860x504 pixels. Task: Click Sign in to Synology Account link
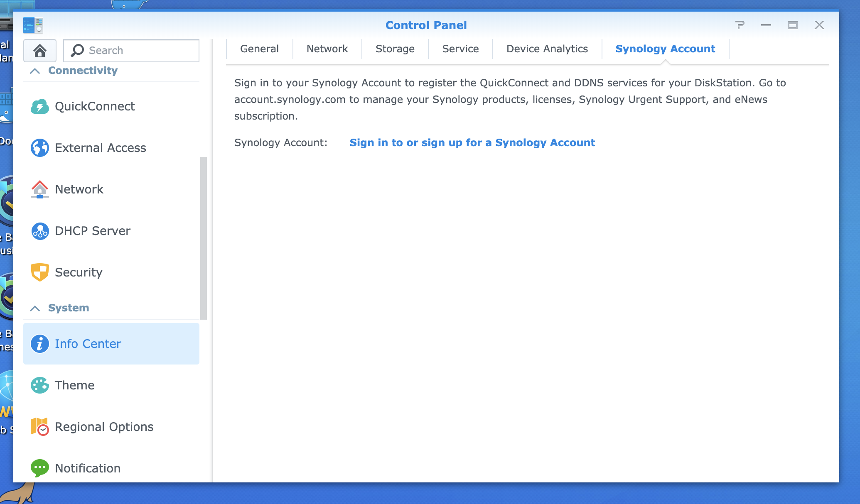[472, 142]
